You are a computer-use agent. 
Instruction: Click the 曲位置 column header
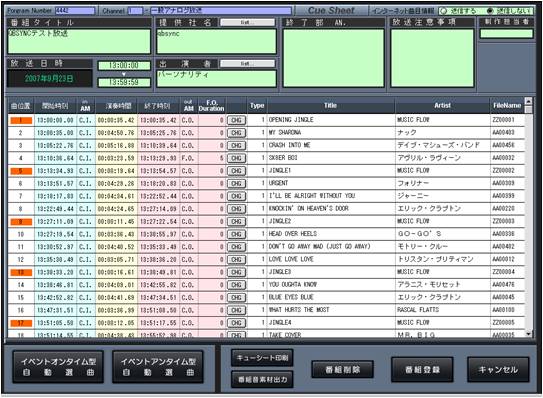coord(21,106)
